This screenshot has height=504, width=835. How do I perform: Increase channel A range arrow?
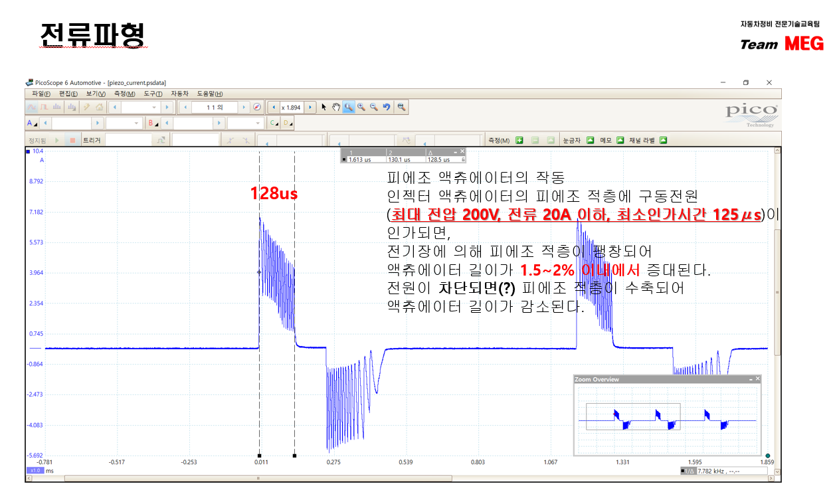coord(98,123)
